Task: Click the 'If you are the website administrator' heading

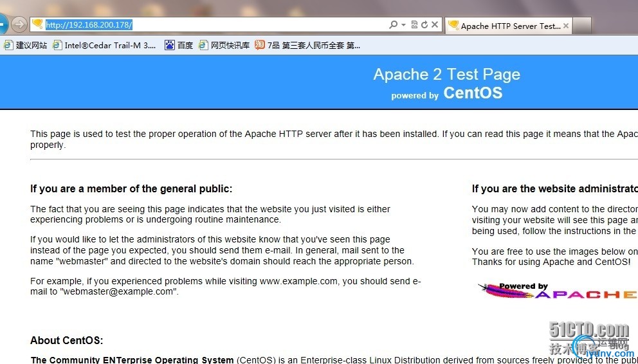Action: (x=554, y=188)
